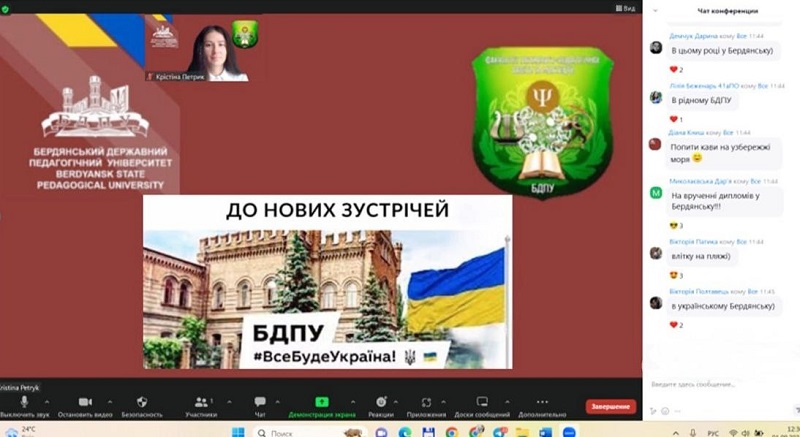Click the green encryption shield icon

pyautogui.click(x=5, y=9)
